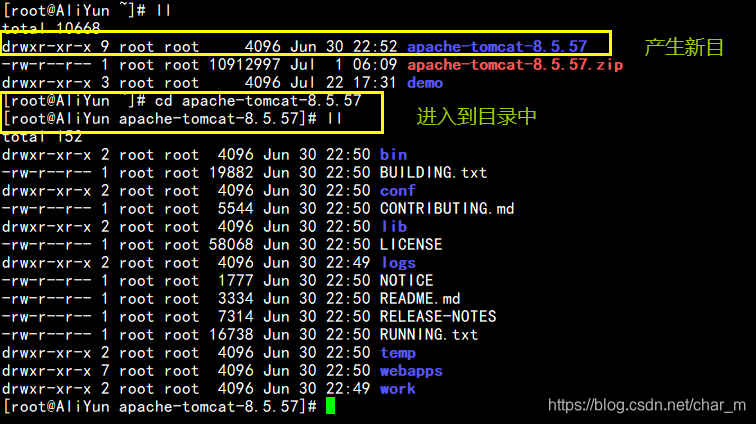Viewport: 756px width, 424px height.
Task: Click the link count 7 in the webapps row
Action: [x=105, y=371]
